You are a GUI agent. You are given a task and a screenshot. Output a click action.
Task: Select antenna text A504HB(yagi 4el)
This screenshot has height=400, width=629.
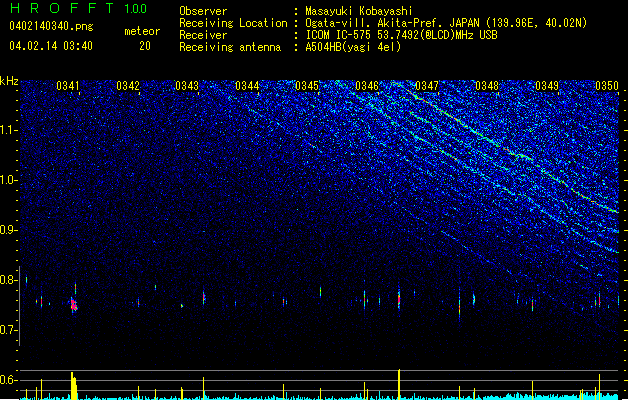click(x=353, y=47)
